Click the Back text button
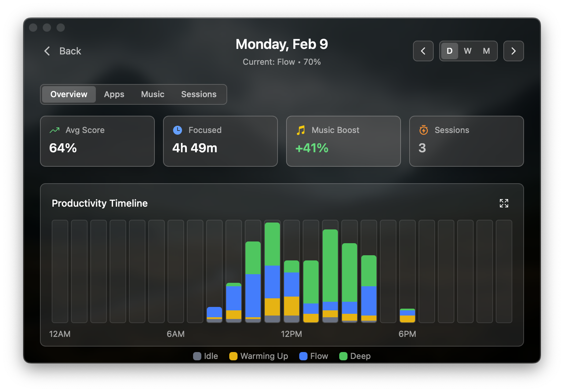 (70, 51)
